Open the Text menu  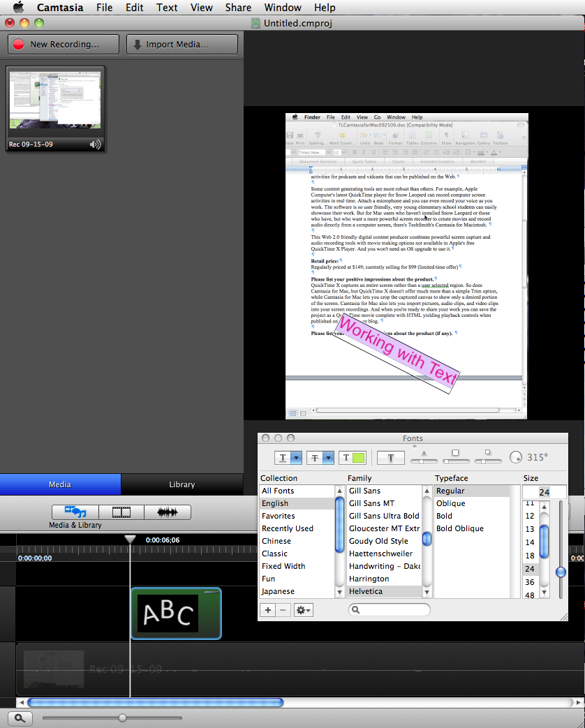(167, 8)
